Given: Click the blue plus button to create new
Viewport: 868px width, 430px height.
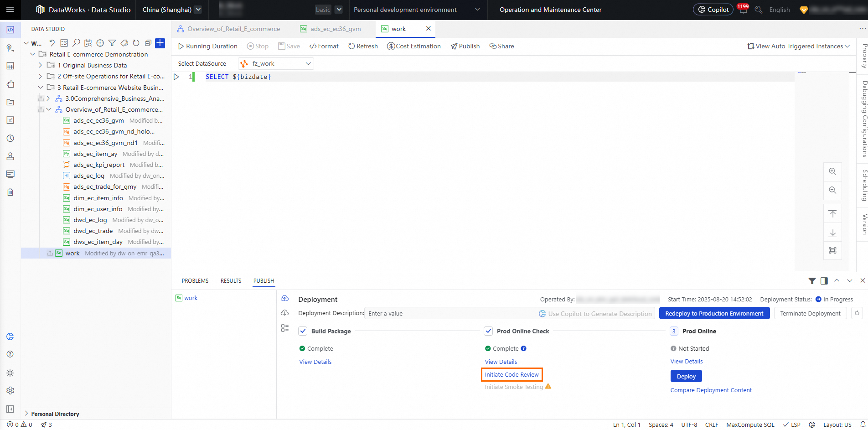Looking at the screenshot, I should (160, 43).
